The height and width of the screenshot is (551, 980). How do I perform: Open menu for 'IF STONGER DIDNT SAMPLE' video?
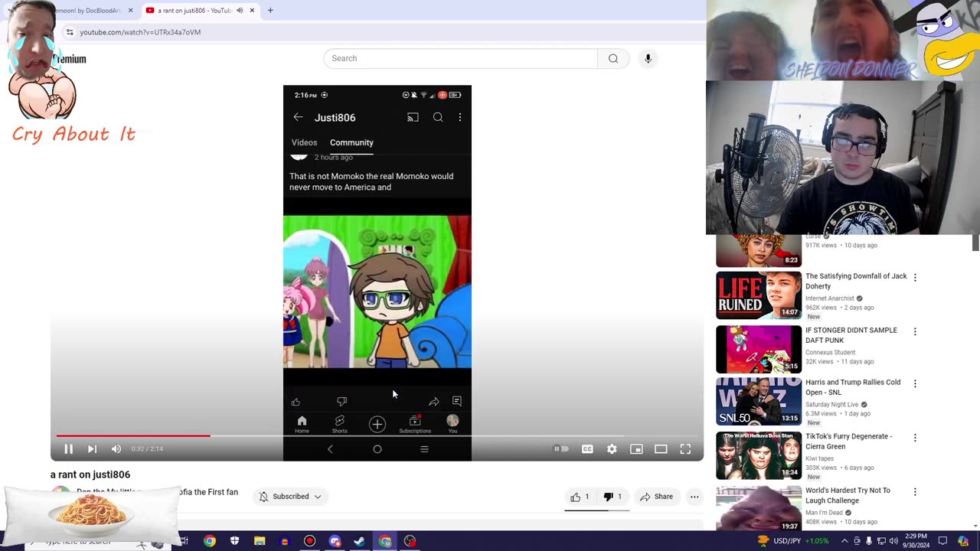point(915,332)
